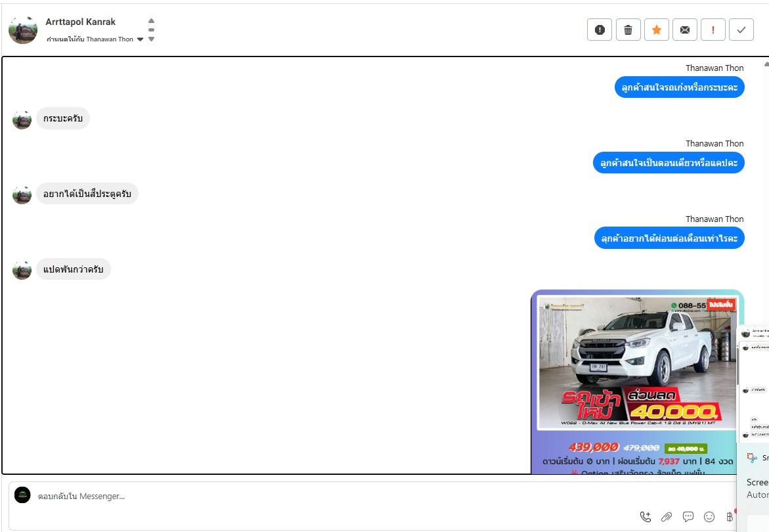The image size is (769, 532).
Task: Click message 'ลูกค้าสนใจเป็นตอนเดียวหรือแคปคะ'
Action: pyautogui.click(x=669, y=163)
